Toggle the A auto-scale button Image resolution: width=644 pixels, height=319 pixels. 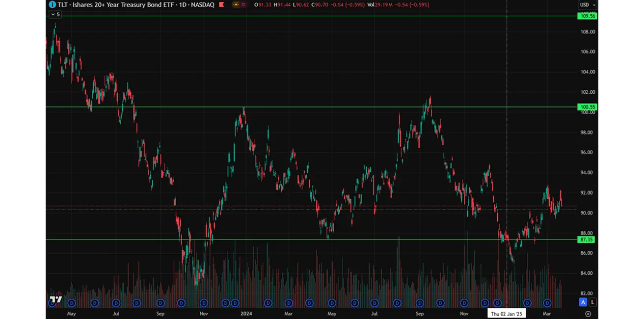pos(583,302)
